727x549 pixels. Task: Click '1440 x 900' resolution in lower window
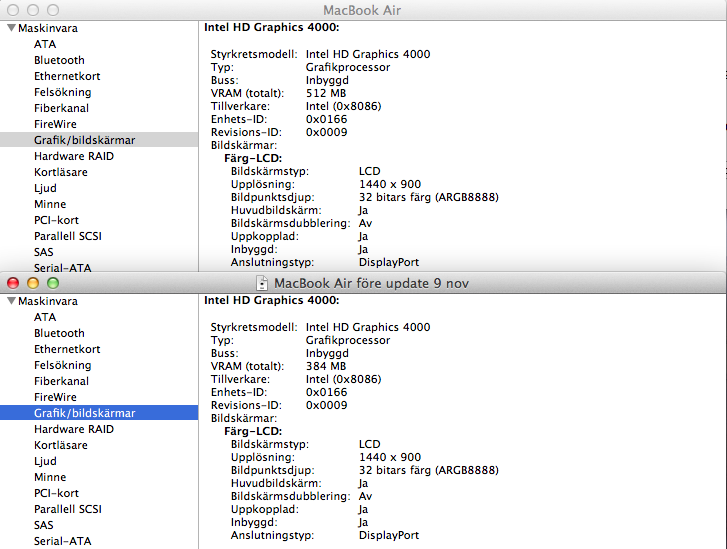[390, 457]
